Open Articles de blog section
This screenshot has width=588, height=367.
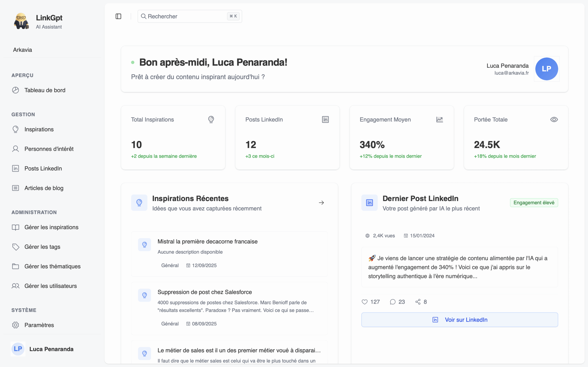(x=44, y=188)
